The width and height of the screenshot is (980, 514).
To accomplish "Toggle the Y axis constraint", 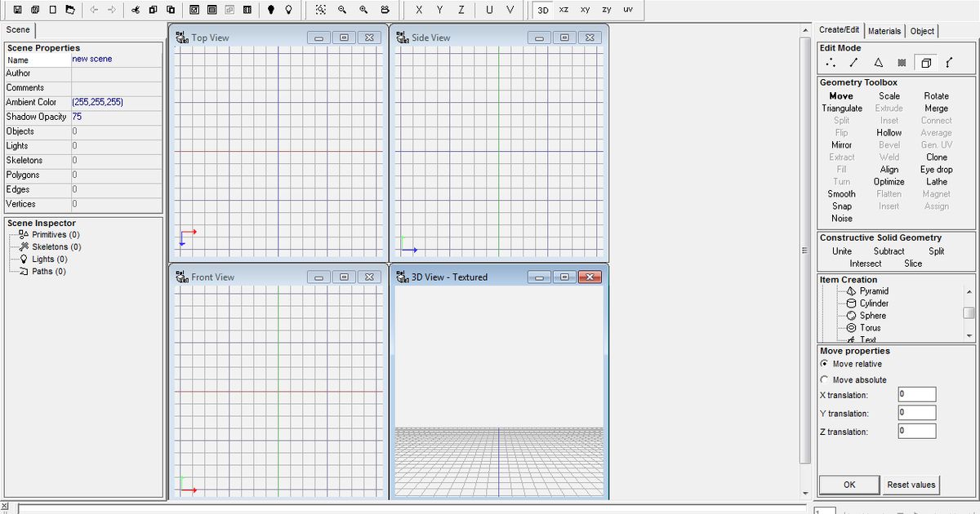I will point(440,10).
